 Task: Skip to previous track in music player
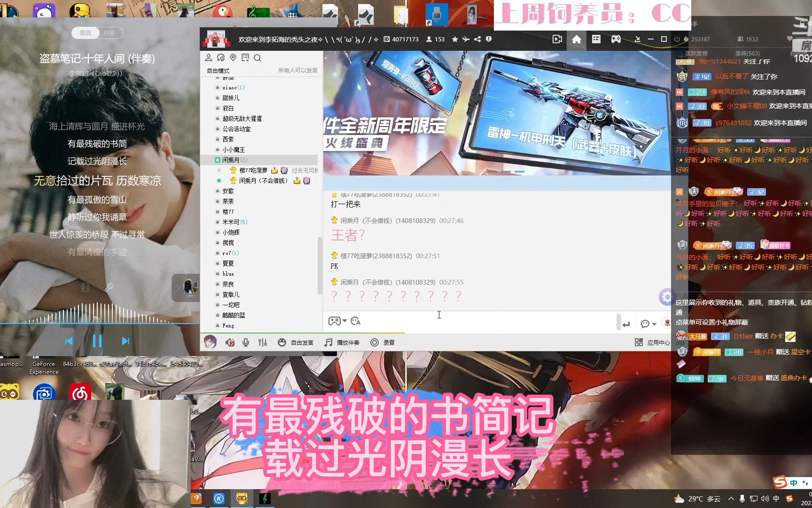click(69, 341)
